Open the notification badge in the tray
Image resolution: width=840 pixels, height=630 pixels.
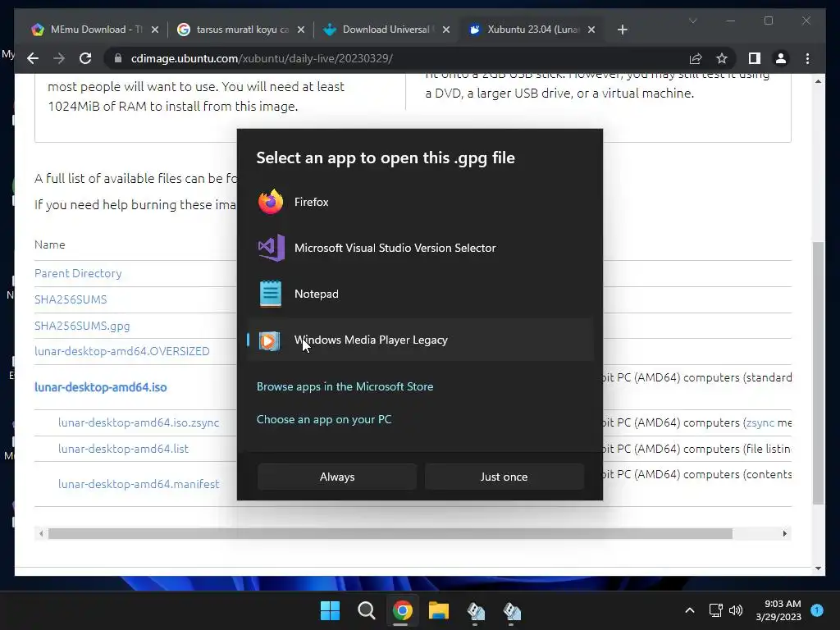tap(817, 610)
